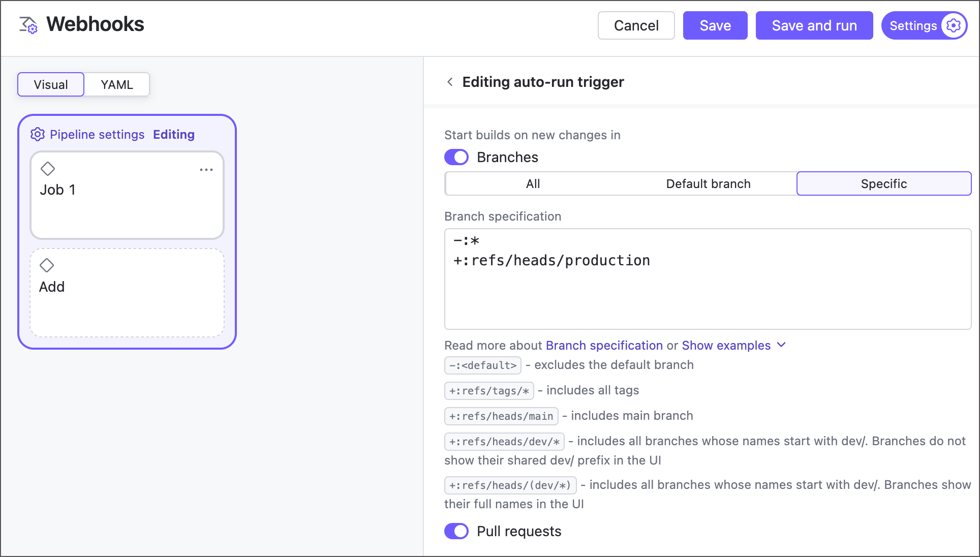Click the Webhooks pipeline logo icon
This screenshot has width=980, height=557.
(x=28, y=24)
